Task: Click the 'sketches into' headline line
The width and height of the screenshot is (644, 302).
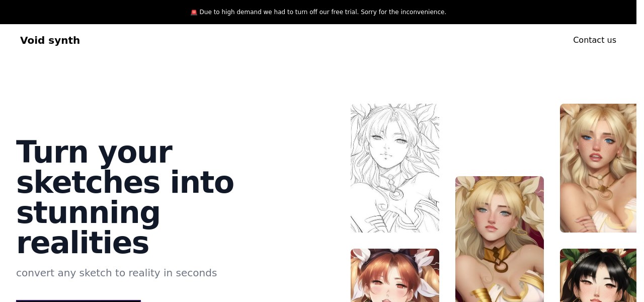Action: 125,182
